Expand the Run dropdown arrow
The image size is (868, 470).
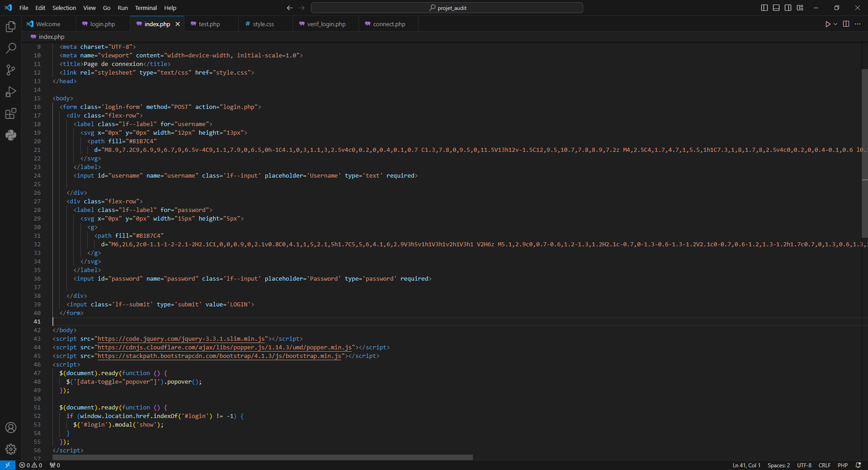pyautogui.click(x=835, y=24)
